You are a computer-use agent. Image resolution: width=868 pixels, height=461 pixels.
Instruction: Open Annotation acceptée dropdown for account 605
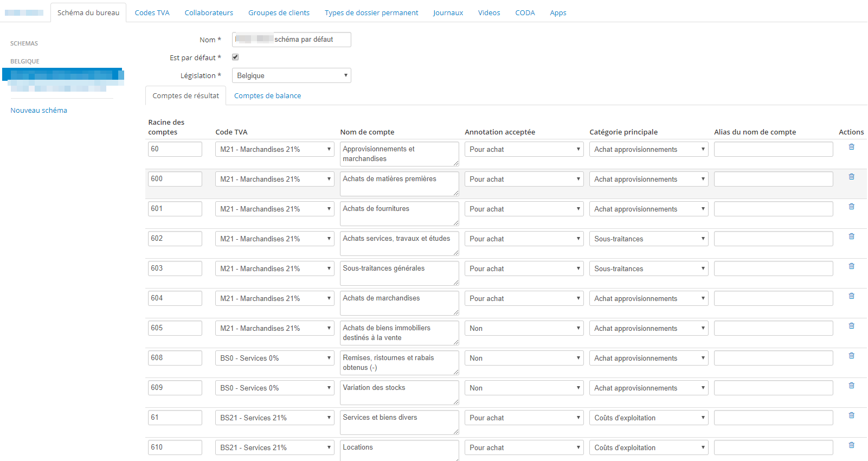524,328
